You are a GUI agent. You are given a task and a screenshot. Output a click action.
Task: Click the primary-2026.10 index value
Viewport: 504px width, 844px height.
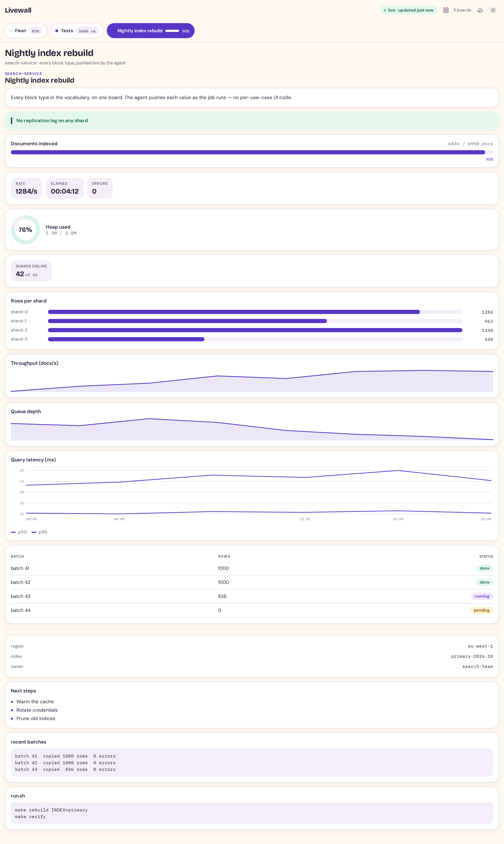[472, 656]
